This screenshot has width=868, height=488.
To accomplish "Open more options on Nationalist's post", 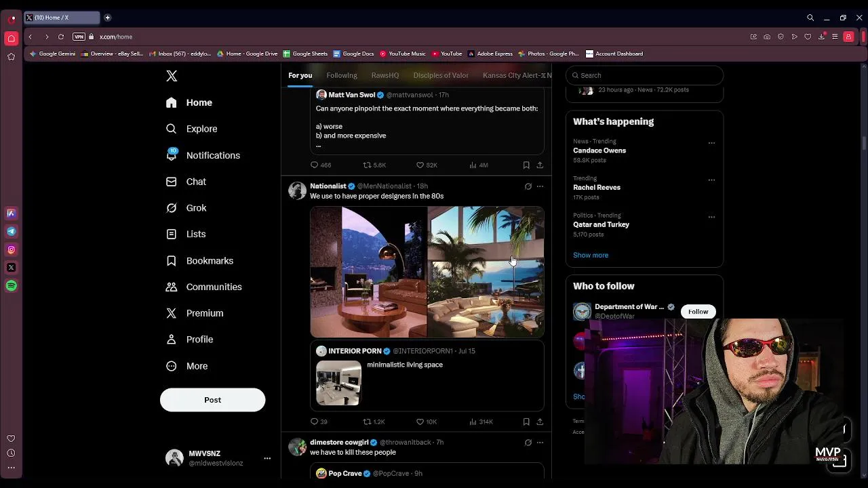I will [540, 186].
